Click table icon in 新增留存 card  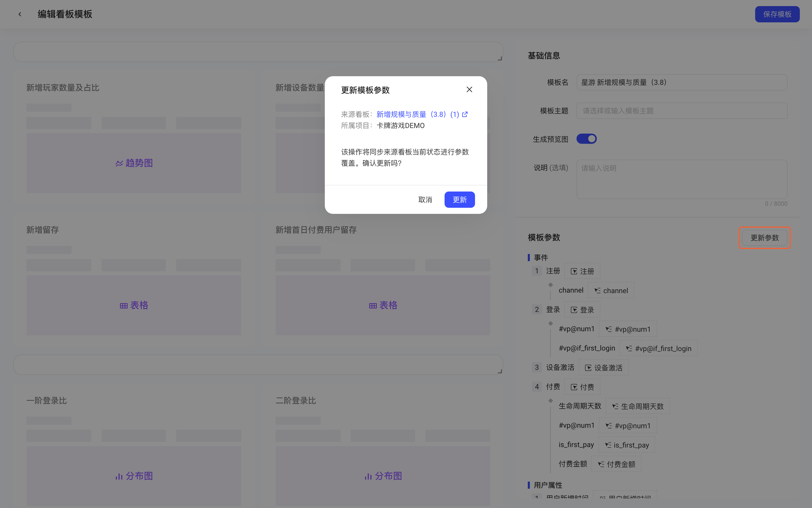[124, 306]
